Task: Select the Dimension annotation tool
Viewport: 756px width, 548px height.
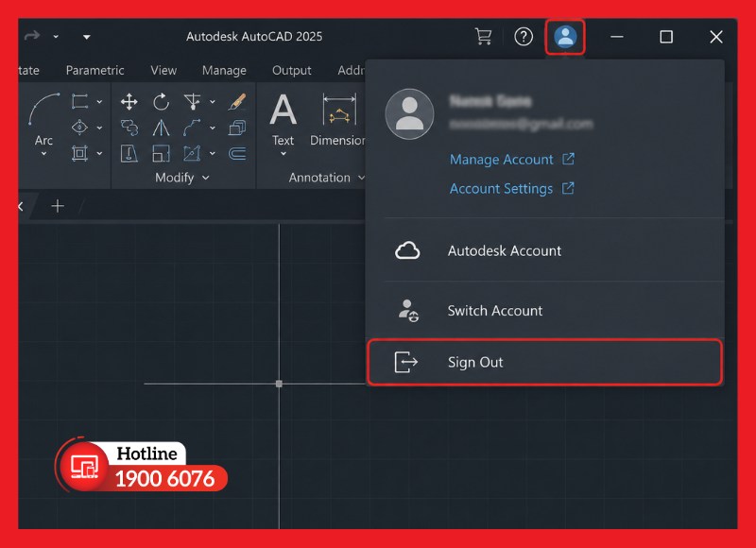Action: (x=338, y=120)
